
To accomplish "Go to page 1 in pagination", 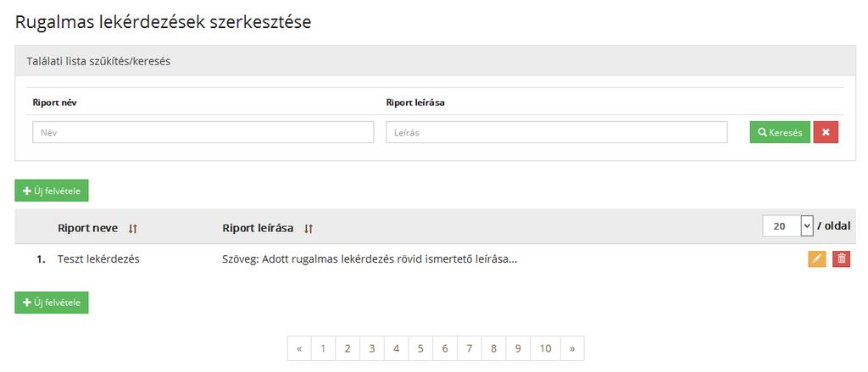I will [323, 348].
